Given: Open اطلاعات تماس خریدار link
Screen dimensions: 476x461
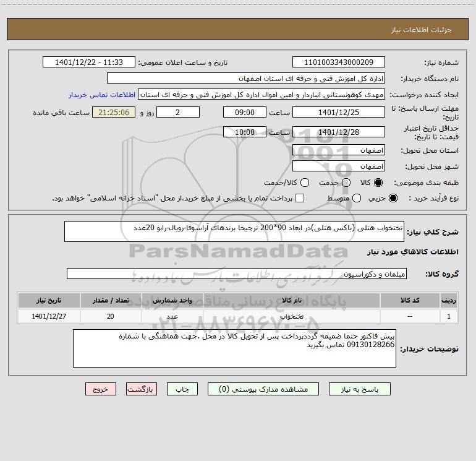Looking at the screenshot, I should pyautogui.click(x=102, y=95).
